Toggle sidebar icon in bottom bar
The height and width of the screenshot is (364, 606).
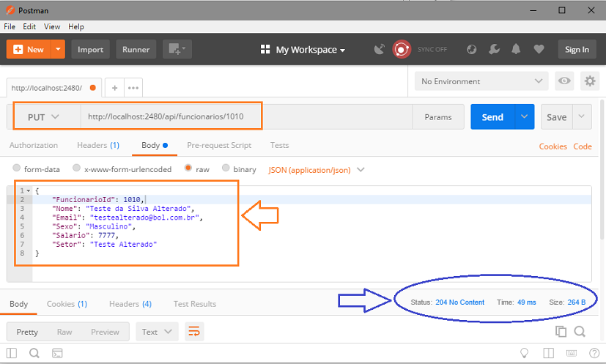click(12, 353)
